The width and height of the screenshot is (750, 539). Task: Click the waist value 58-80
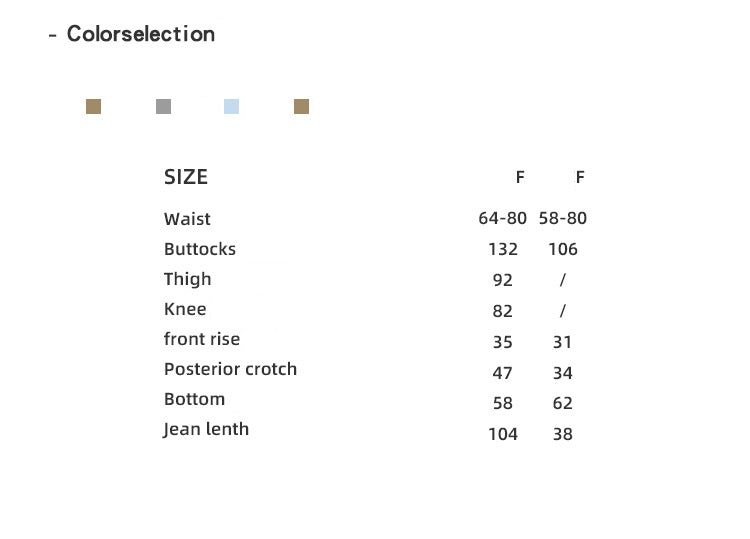(x=562, y=219)
